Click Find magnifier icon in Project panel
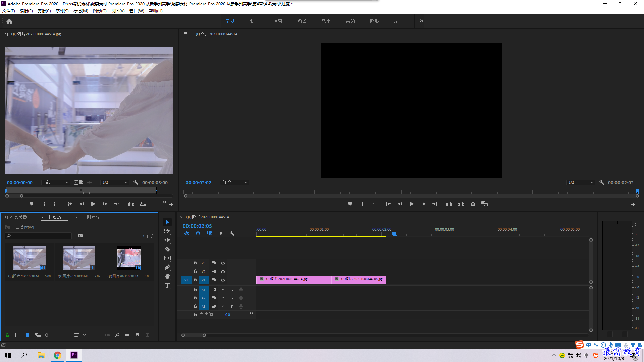This screenshot has width=644, height=362. (117, 335)
